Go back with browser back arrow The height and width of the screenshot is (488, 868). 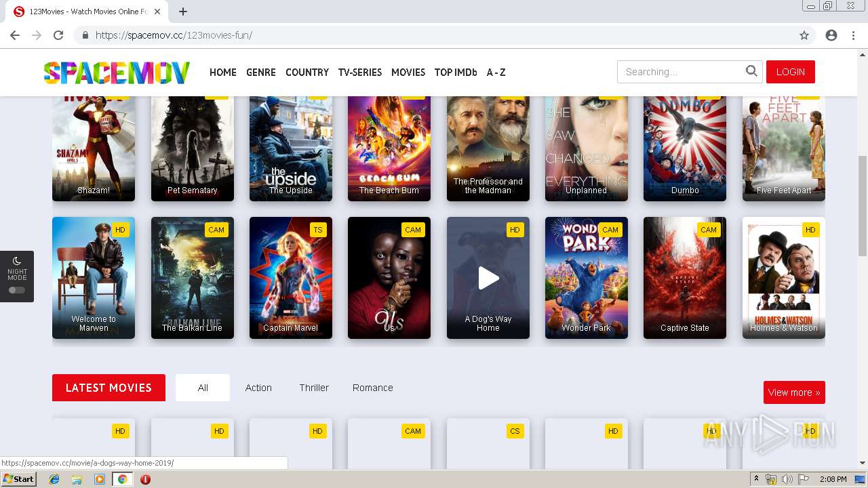tap(15, 35)
